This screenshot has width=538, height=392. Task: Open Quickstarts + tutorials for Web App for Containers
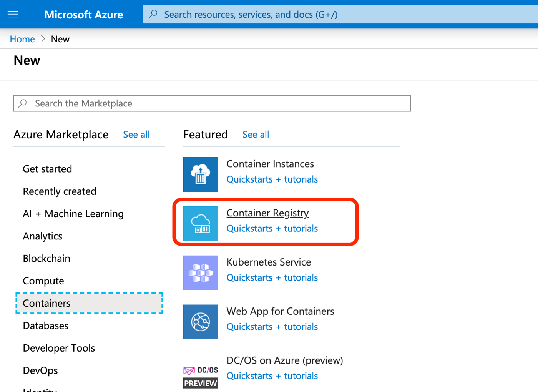pyautogui.click(x=272, y=327)
